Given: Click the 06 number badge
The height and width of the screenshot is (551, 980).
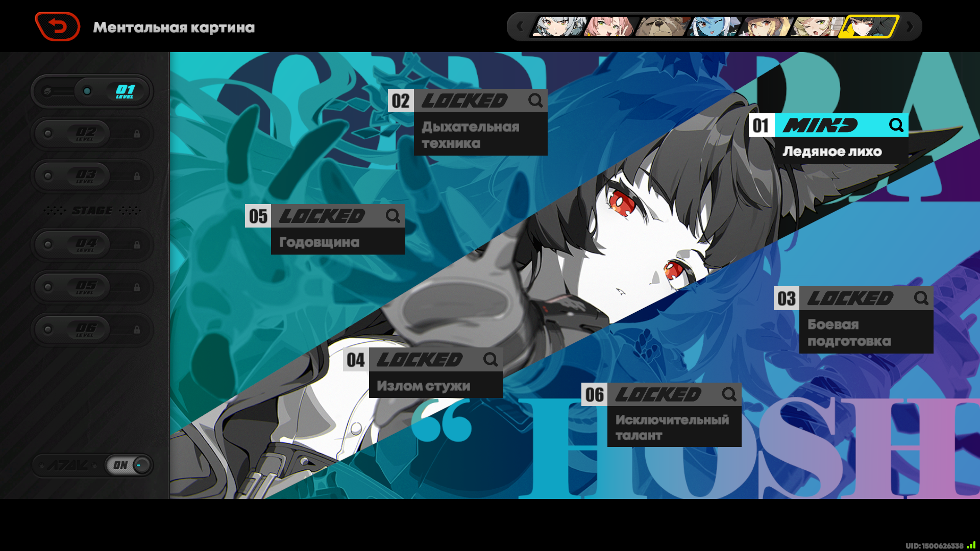Looking at the screenshot, I should point(594,394).
